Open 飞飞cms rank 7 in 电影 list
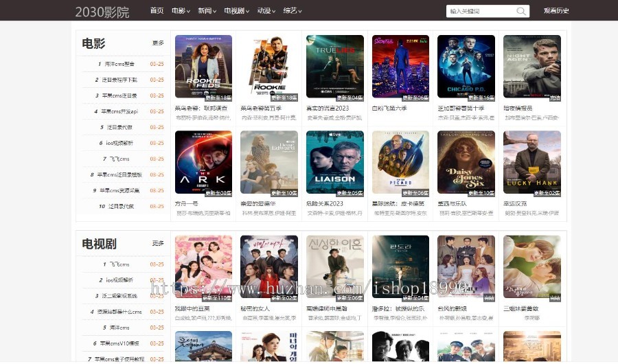The width and height of the screenshot is (618, 364). (x=119, y=159)
